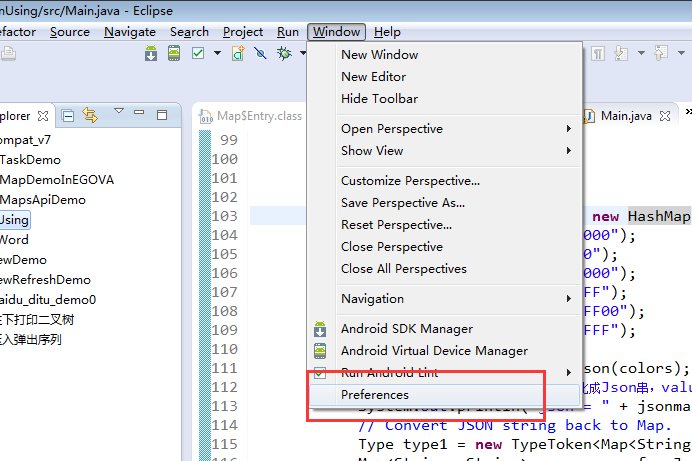Image resolution: width=692 pixels, height=461 pixels.
Task: Select TaskDemo project in Package Explorer
Action: pyautogui.click(x=30, y=160)
